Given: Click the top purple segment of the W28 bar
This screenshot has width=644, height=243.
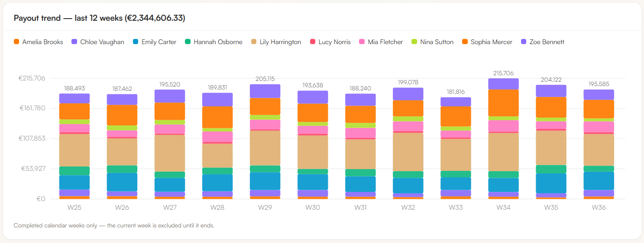Looking at the screenshot, I should pos(217,99).
